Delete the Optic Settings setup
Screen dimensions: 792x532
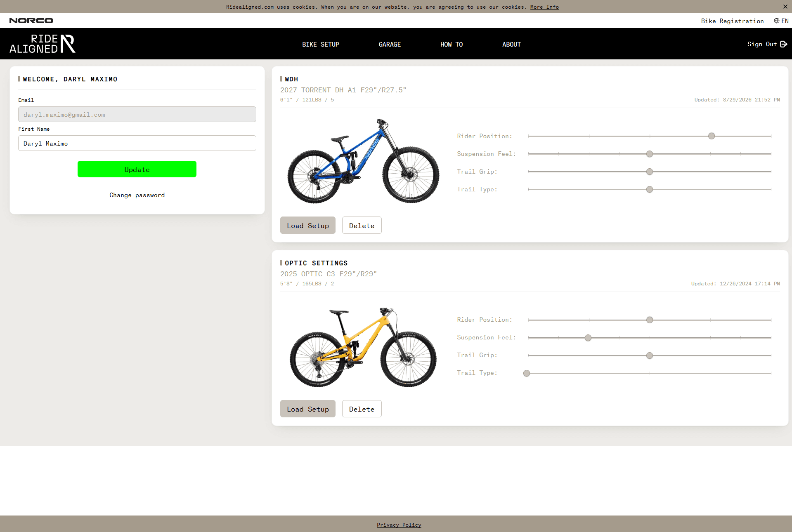tap(362, 409)
